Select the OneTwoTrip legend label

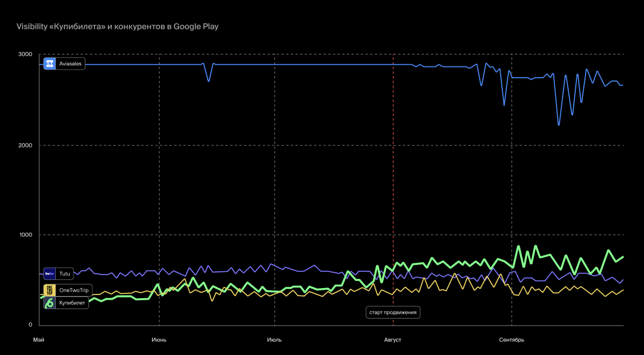pos(74,290)
